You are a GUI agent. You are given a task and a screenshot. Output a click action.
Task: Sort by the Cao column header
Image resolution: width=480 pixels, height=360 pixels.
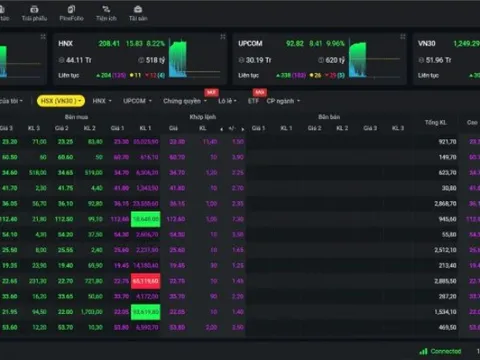(x=472, y=122)
